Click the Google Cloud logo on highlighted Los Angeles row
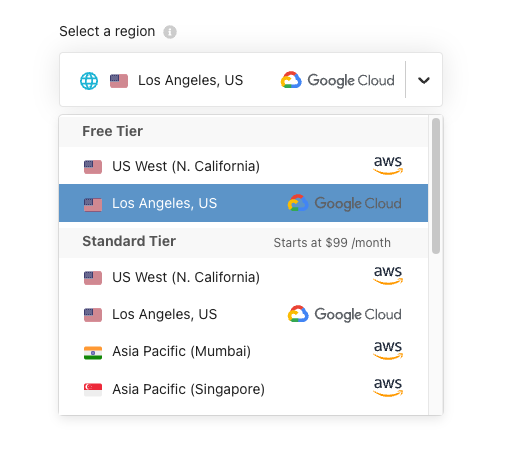Screen dimensions: 505x475 (x=345, y=203)
